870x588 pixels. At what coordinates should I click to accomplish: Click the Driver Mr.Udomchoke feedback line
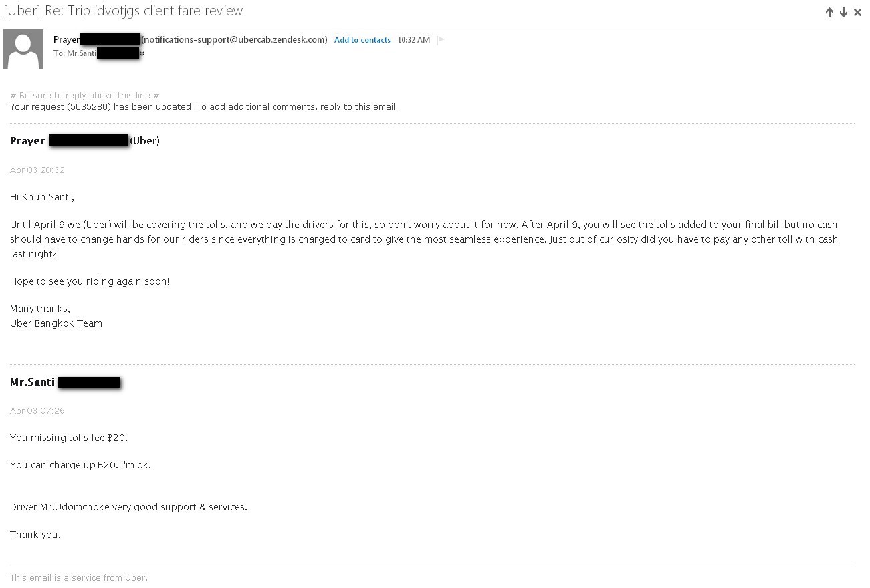tap(128, 507)
